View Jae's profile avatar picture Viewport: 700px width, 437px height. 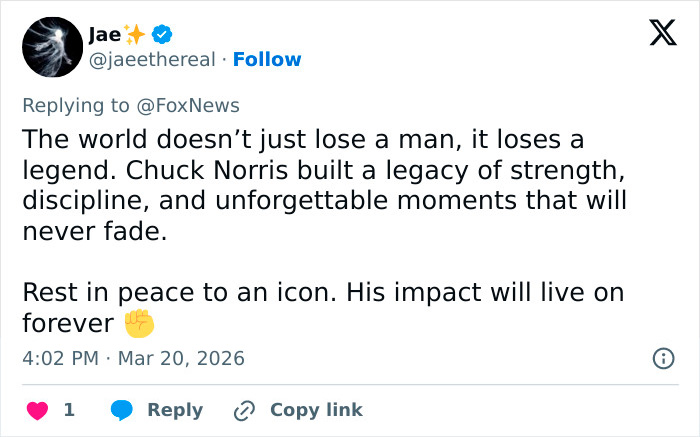[x=52, y=47]
